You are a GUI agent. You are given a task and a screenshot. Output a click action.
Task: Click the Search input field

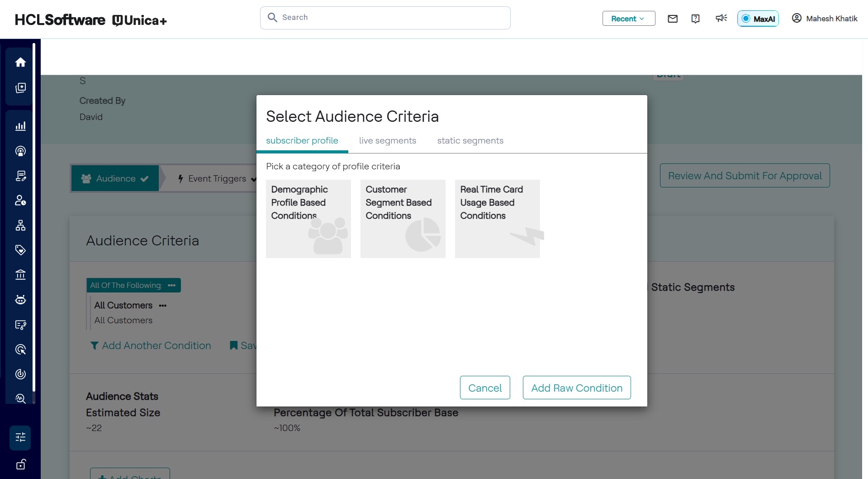coord(385,18)
